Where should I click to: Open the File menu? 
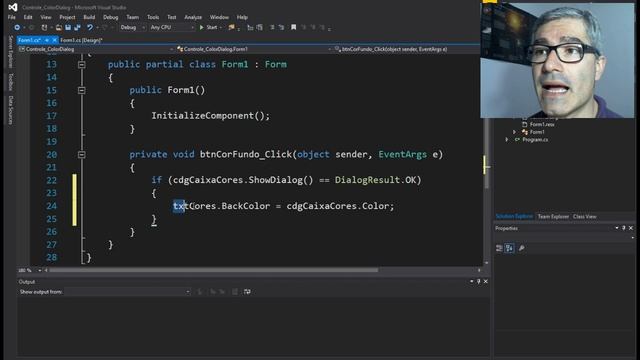12,17
